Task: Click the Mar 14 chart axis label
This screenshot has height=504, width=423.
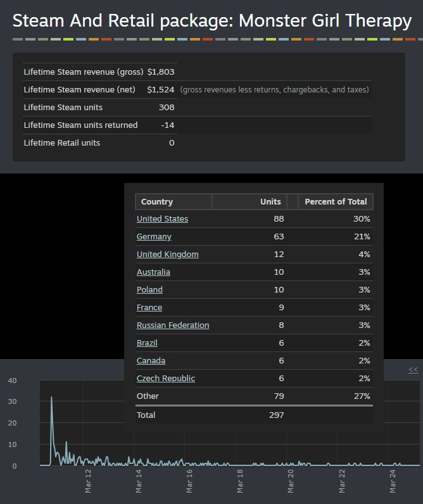Action: (x=139, y=481)
